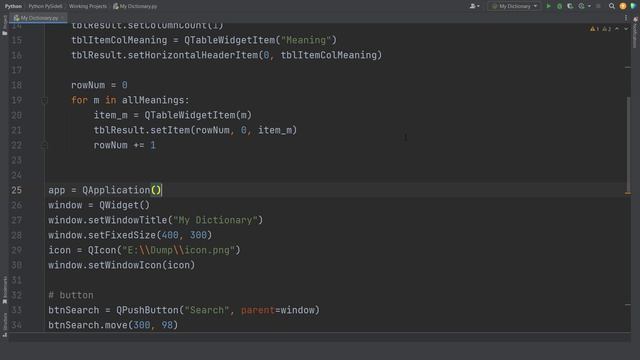Click the weak warning count 2 indicator
This screenshot has height=360, width=640.
pyautogui.click(x=607, y=29)
